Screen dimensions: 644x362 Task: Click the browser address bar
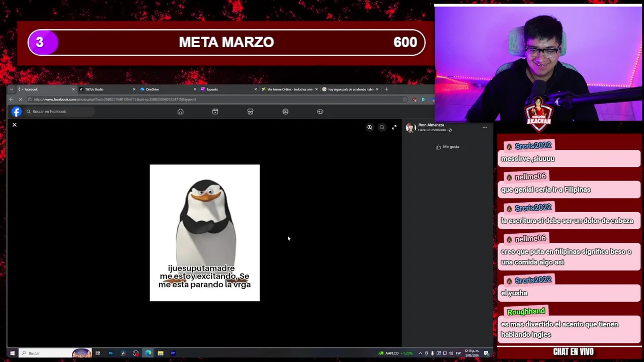point(216,100)
